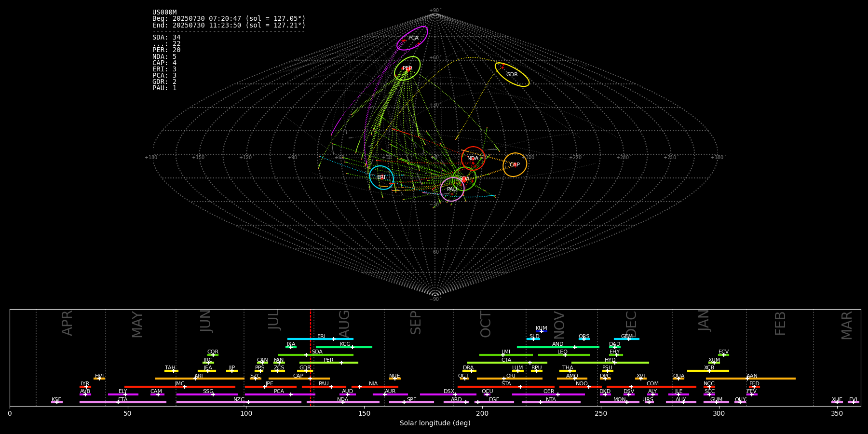Select the 'CAP: 4' count in legend
This screenshot has width=868, height=434.
pyautogui.click(x=164, y=63)
